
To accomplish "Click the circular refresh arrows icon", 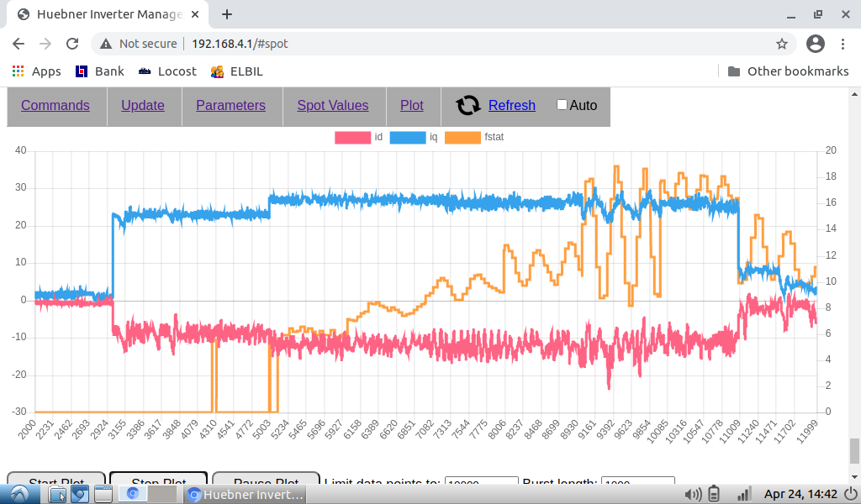I will click(x=468, y=106).
